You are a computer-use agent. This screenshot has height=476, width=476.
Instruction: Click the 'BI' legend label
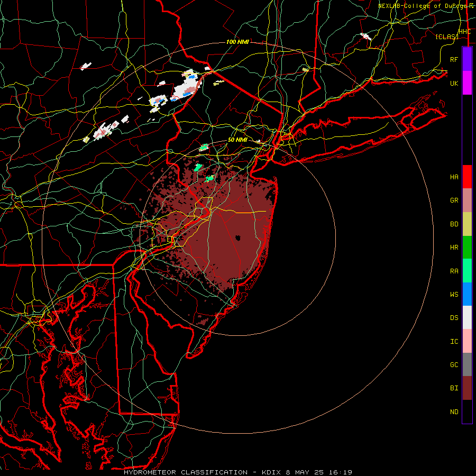(x=454, y=388)
